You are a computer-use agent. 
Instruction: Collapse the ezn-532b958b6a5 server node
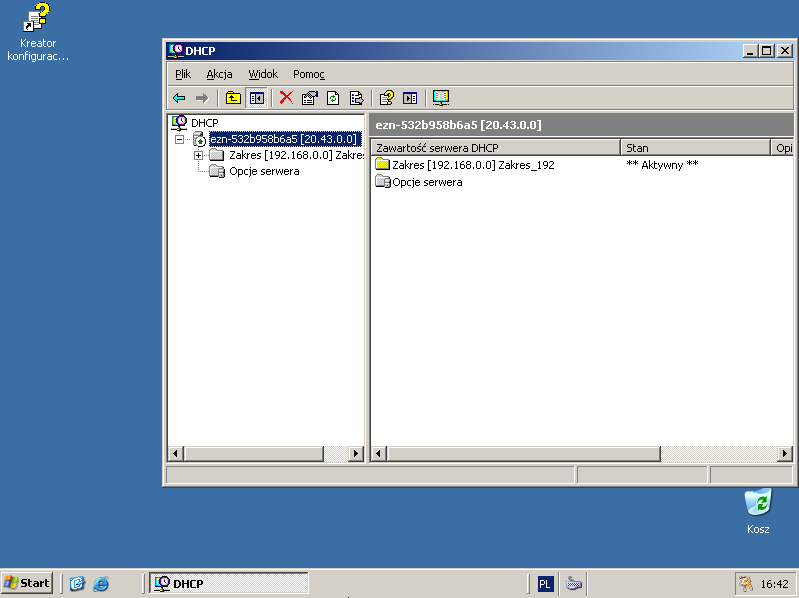click(180, 139)
